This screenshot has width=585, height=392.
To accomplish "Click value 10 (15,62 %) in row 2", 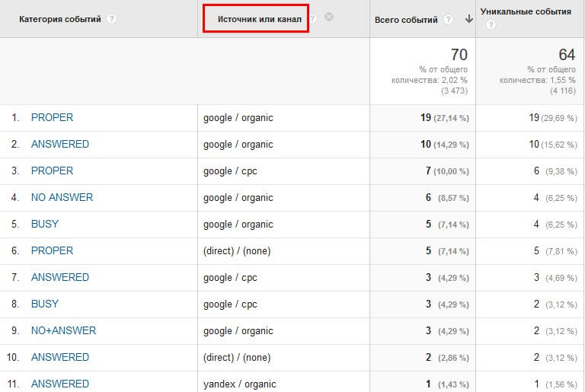I will (553, 145).
